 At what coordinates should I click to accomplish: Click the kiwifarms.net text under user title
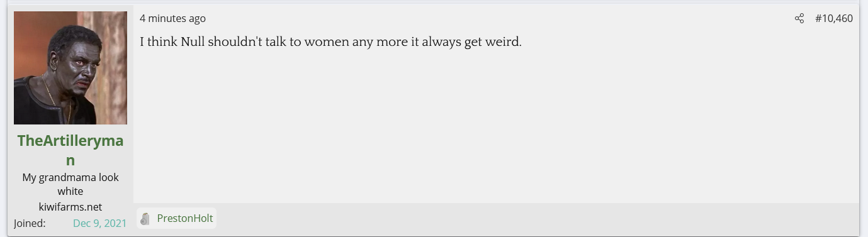click(70, 207)
